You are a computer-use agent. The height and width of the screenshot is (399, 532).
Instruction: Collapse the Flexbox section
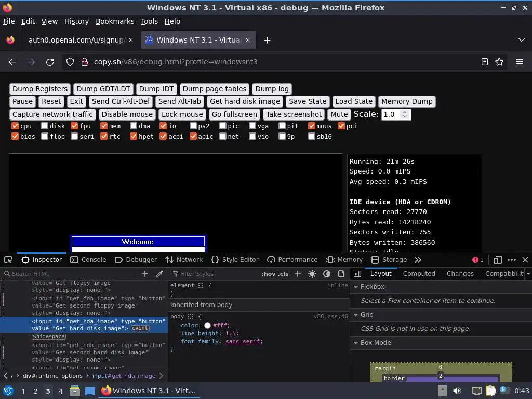[x=356, y=287]
